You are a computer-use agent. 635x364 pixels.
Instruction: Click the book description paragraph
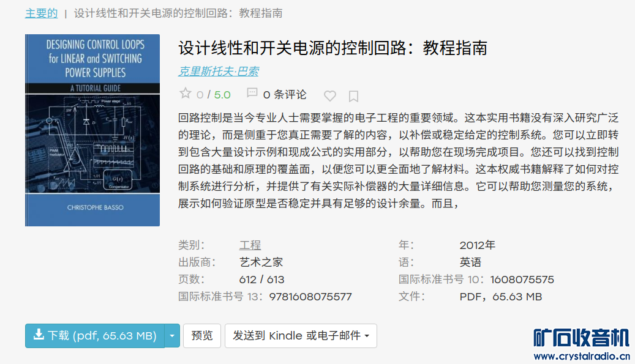tap(399, 160)
